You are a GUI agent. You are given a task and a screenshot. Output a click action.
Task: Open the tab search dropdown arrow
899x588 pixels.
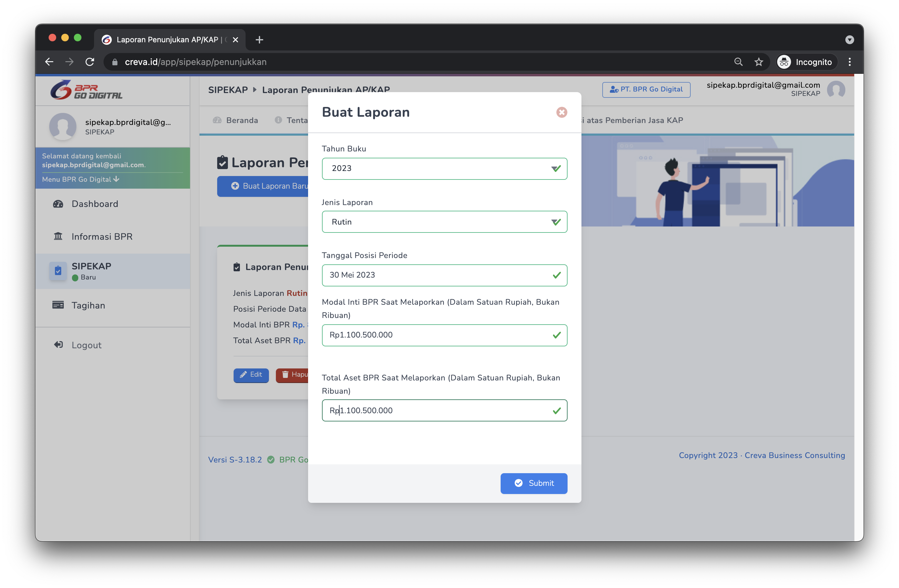pyautogui.click(x=849, y=40)
